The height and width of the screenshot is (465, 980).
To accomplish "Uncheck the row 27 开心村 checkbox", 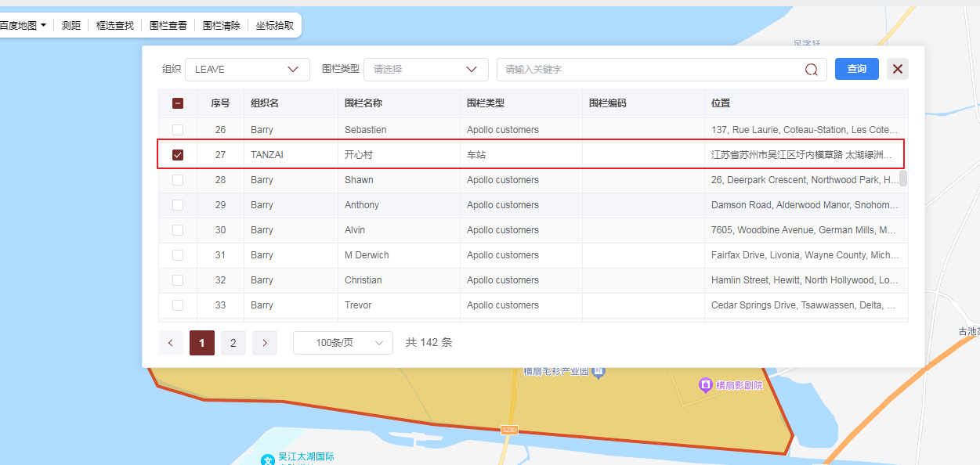I will (178, 155).
